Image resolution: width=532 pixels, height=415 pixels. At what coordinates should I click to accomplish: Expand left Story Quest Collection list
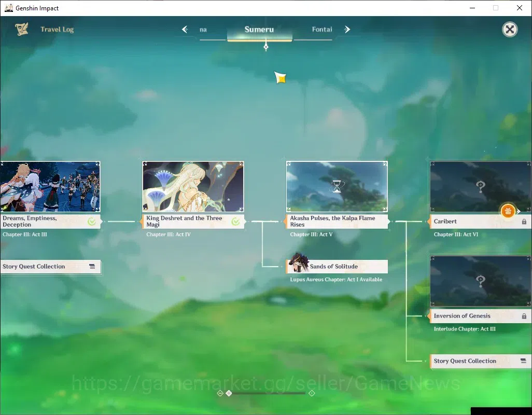click(x=50, y=267)
